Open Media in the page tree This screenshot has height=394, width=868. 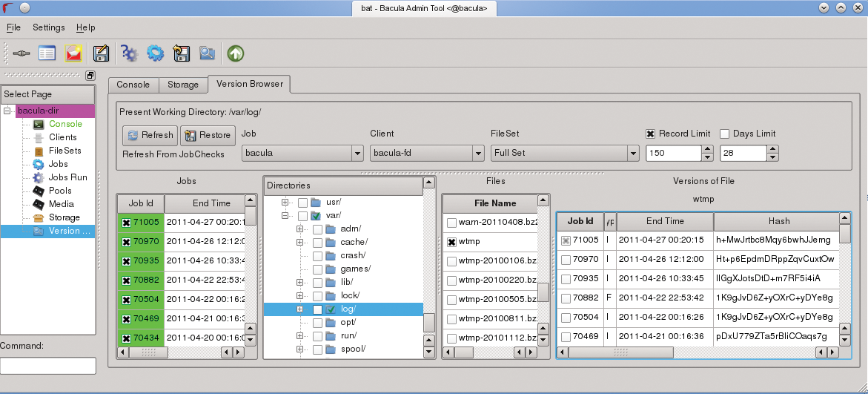tap(61, 204)
